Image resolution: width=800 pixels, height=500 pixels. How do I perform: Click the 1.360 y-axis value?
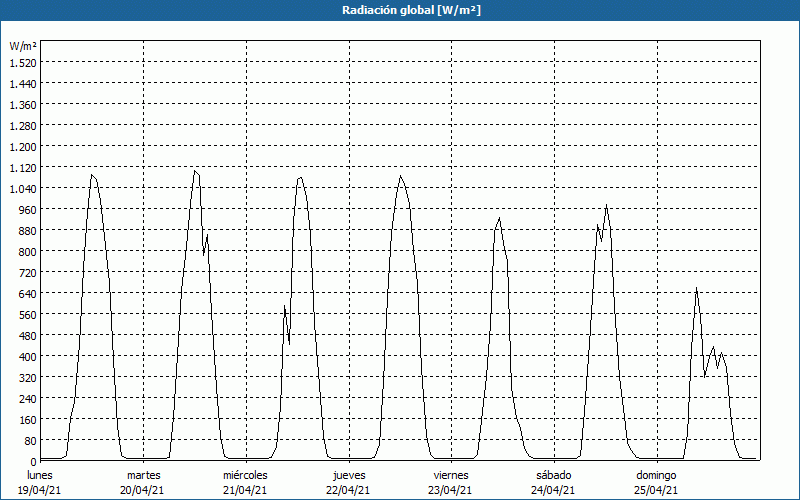pos(23,105)
